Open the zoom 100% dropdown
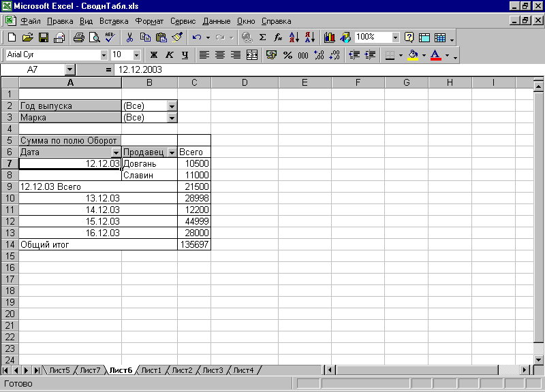Image resolution: width=545 pixels, height=392 pixels. click(395, 37)
